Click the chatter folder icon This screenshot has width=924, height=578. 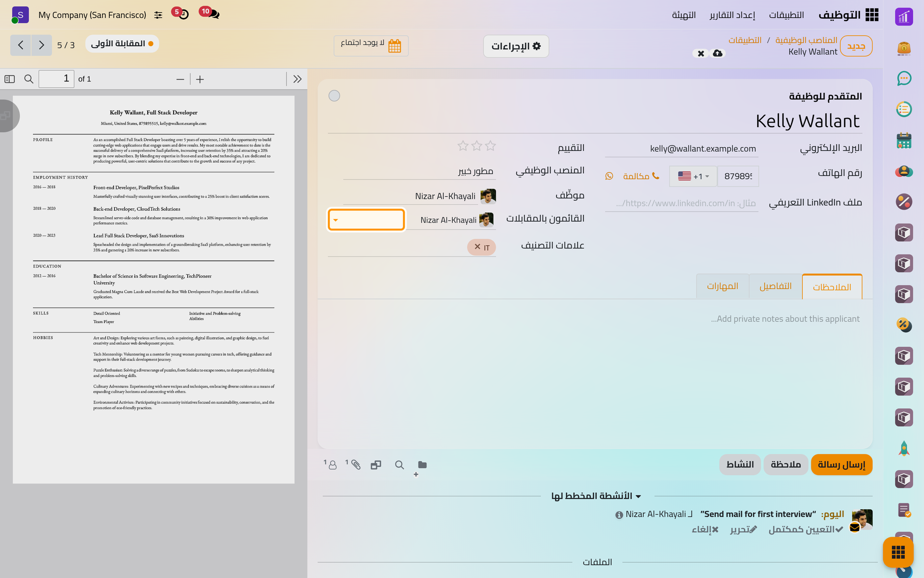click(x=422, y=465)
